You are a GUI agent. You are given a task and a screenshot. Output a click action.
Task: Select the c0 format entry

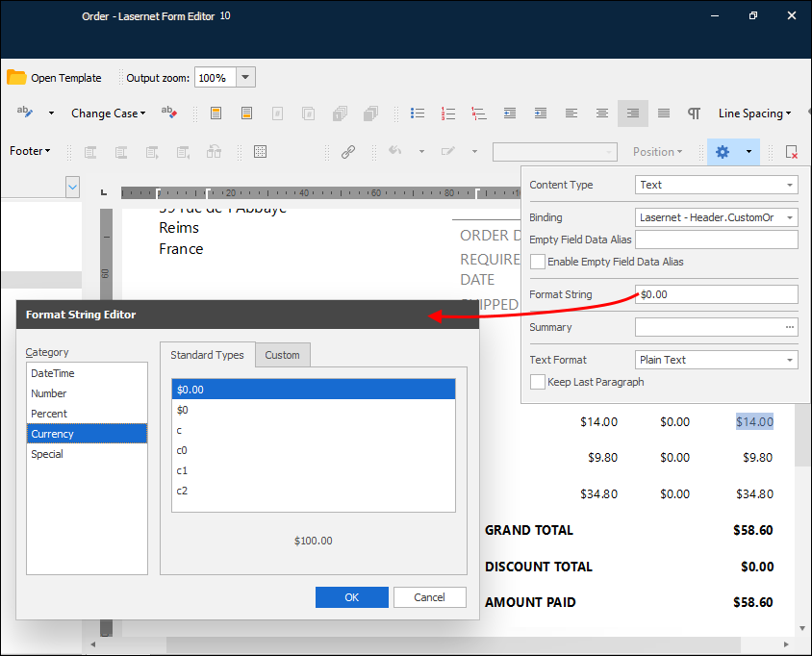tap(314, 450)
